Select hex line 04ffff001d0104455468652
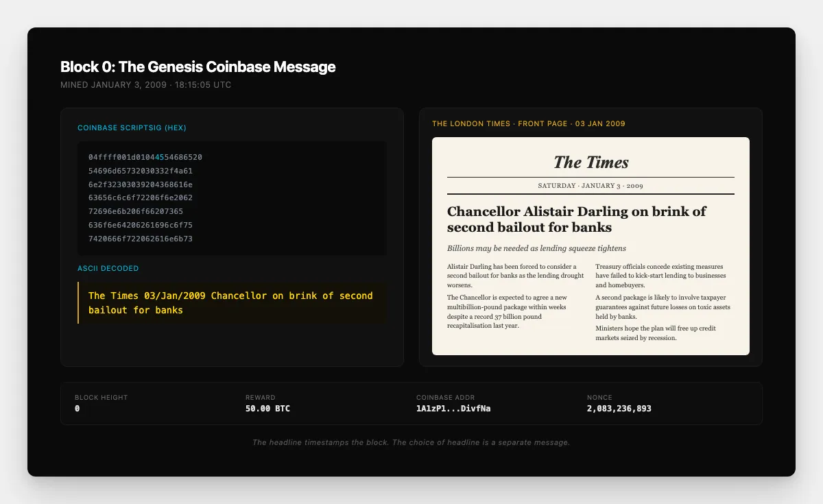Viewport: 823px width, 504px height. (x=145, y=157)
